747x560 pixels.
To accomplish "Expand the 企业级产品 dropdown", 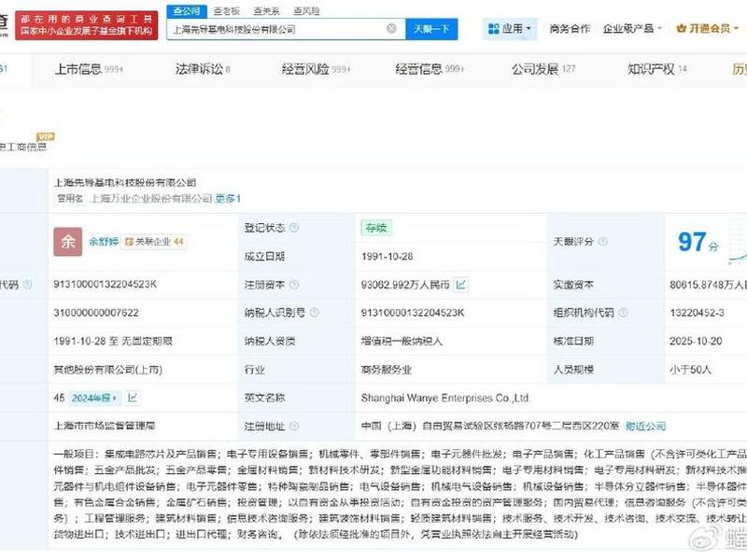I will 632,29.
